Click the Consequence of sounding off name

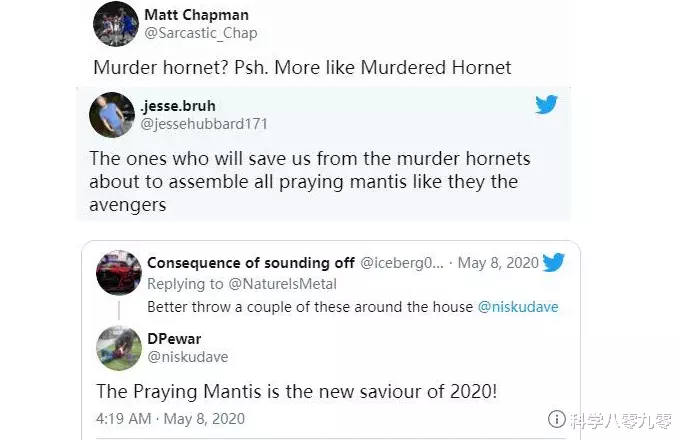[250, 262]
